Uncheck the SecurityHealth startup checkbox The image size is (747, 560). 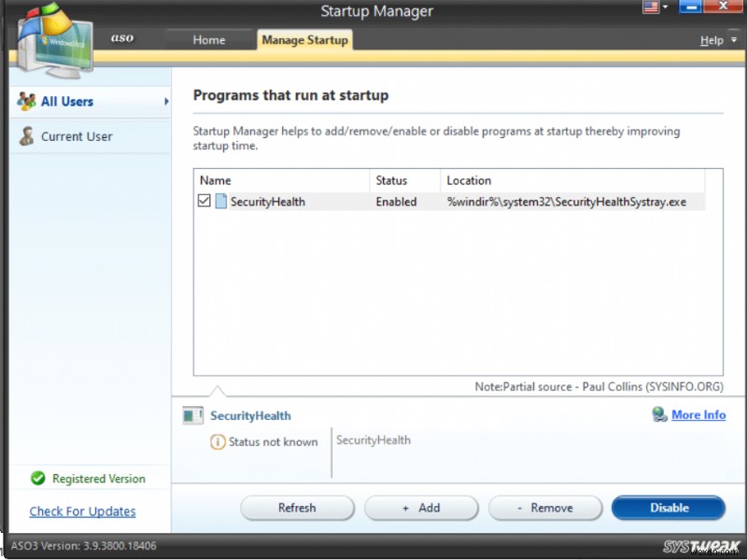204,201
